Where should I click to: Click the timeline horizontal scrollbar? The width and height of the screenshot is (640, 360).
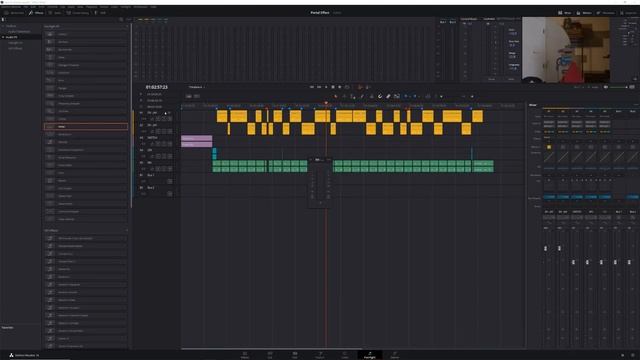pos(271,349)
